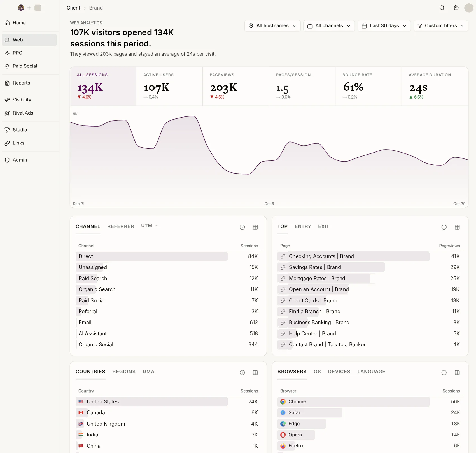Open Paid Social in the sidebar

pos(29,66)
